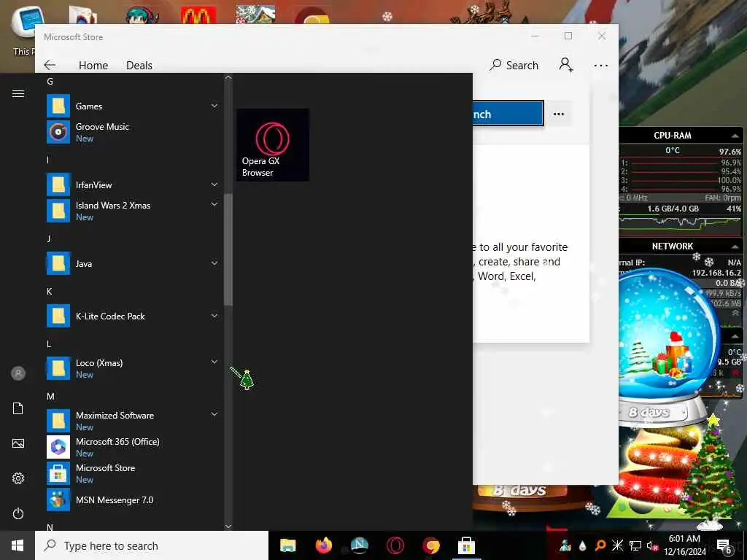
Task: Open the Start menu hamburger icon
Action: point(18,93)
